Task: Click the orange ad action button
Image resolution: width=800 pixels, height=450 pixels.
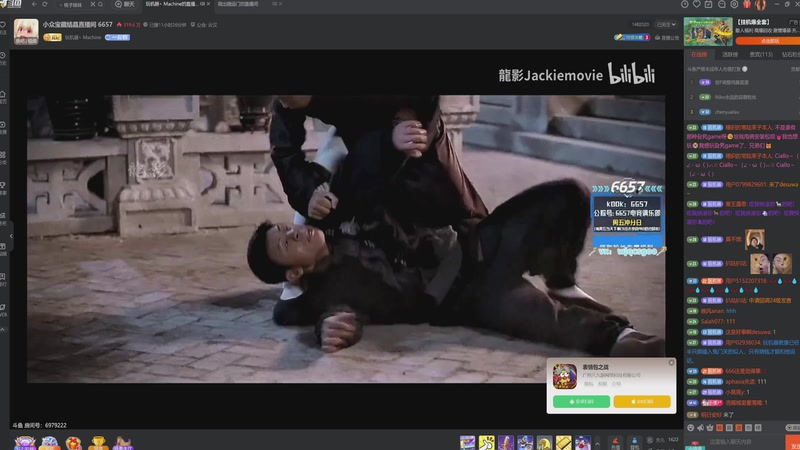Action: 769,41
